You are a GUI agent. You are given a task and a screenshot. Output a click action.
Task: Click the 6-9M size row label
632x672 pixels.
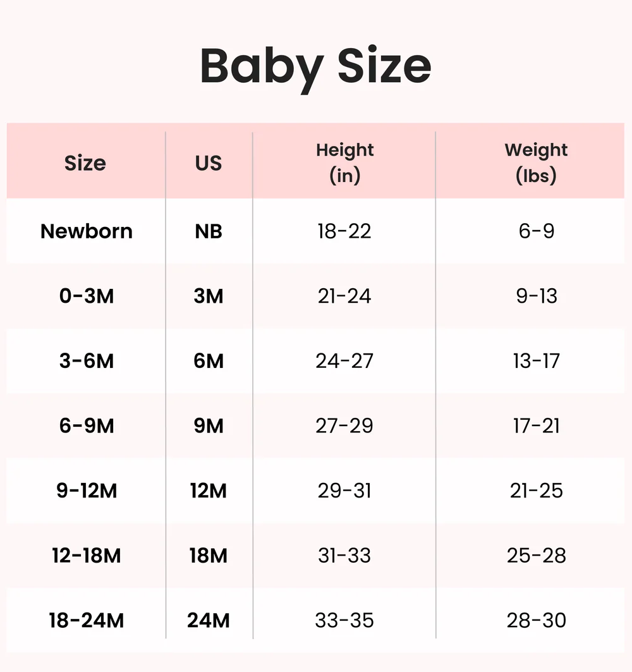(x=87, y=426)
